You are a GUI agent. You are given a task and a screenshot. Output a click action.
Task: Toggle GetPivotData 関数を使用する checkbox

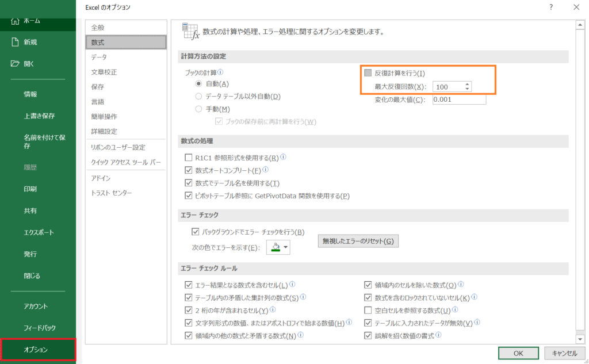point(189,196)
